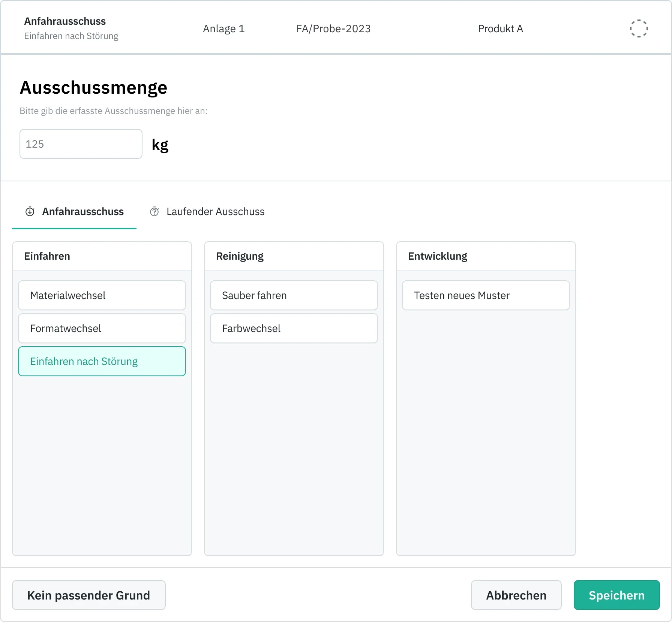Click the dashed circle status icon

[x=639, y=28]
